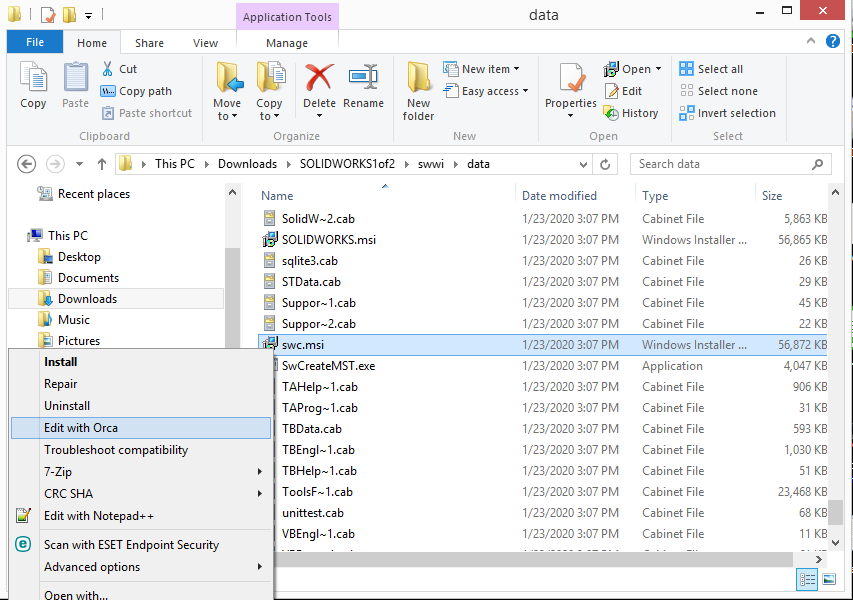Navigate back with the Back arrow
The height and width of the screenshot is (600, 853).
26,164
